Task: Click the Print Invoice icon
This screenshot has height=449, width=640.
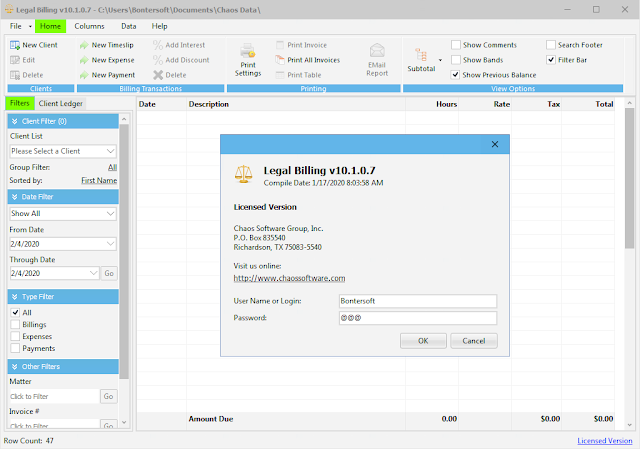Action: pyautogui.click(x=280, y=45)
